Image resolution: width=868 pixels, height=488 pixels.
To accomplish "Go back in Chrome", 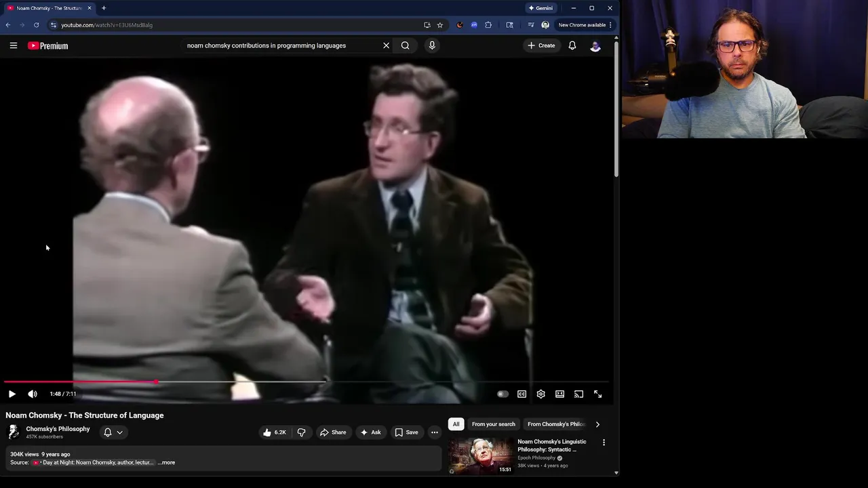I will [8, 25].
